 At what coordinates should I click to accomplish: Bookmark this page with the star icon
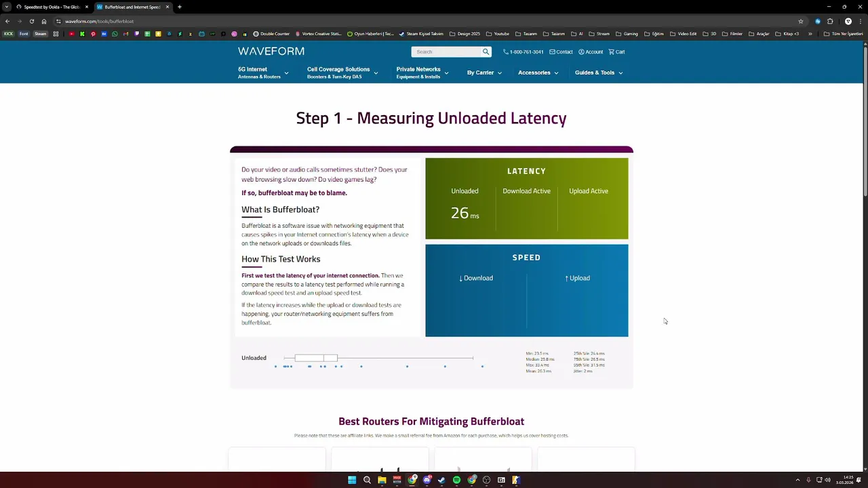801,21
